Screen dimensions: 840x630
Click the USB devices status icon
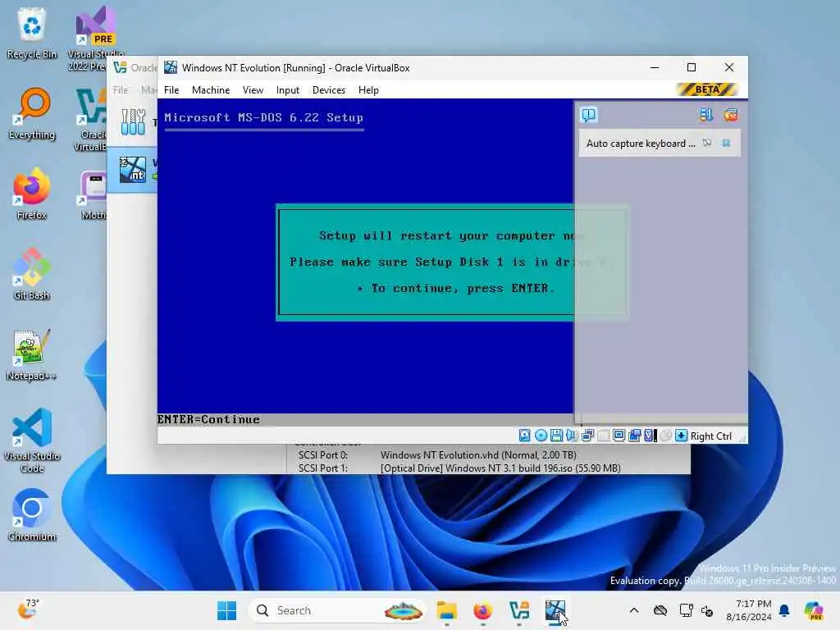pyautogui.click(x=603, y=436)
